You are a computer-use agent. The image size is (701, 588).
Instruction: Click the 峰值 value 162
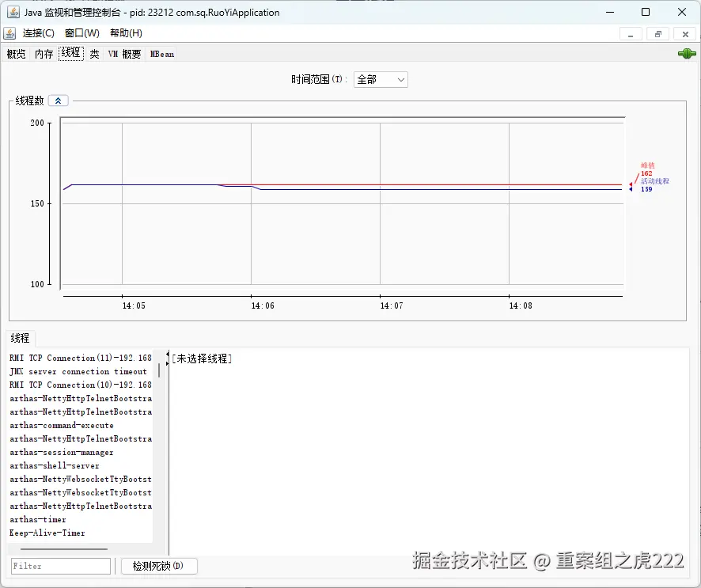click(646, 173)
